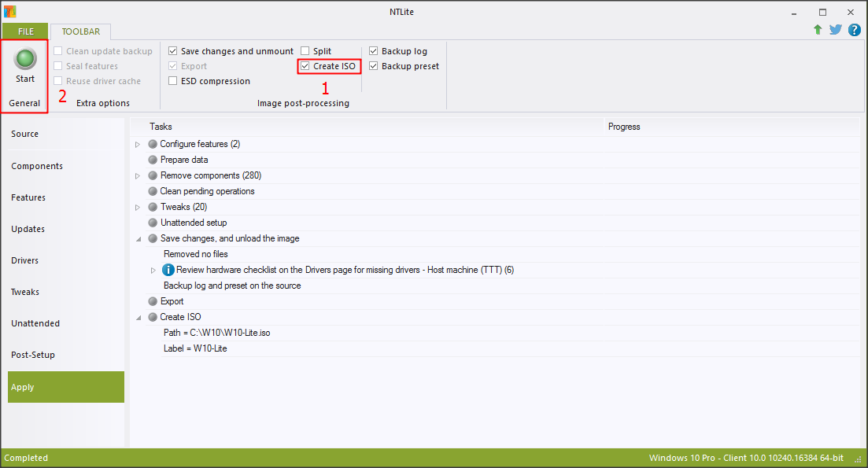The width and height of the screenshot is (868, 468).
Task: Enable the ESD compression checkbox
Action: [x=173, y=81]
